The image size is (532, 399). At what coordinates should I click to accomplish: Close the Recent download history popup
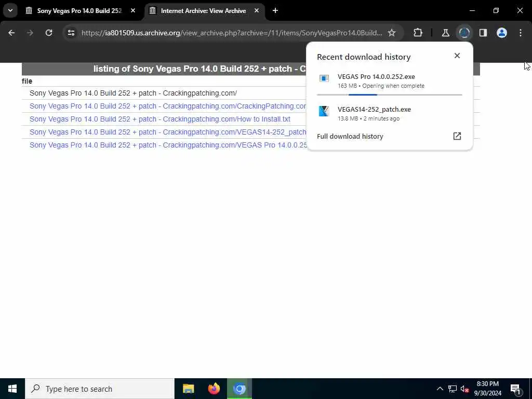coord(457,56)
